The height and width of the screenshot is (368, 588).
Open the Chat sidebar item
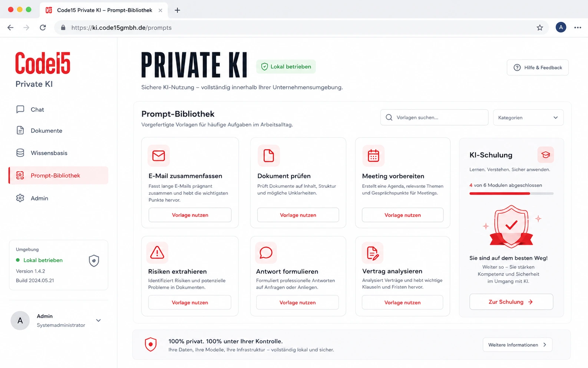58,109
